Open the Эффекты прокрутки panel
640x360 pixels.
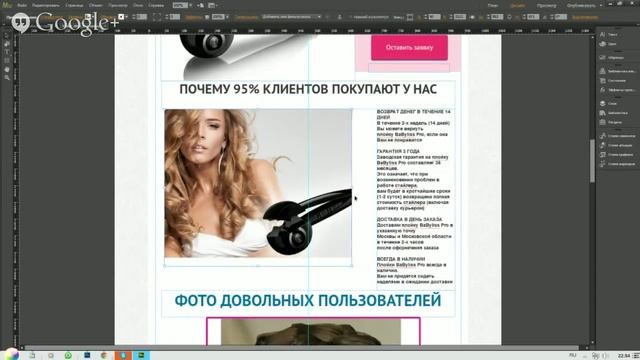coord(617,90)
